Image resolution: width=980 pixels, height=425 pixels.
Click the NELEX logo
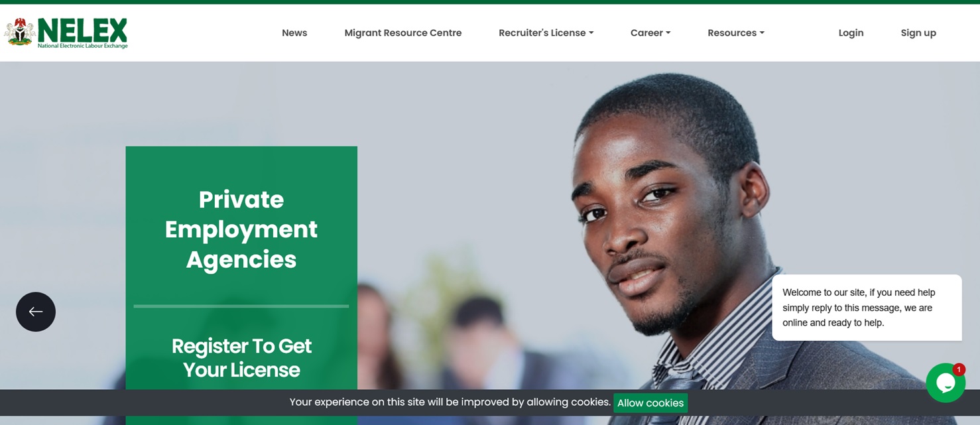pyautogui.click(x=66, y=32)
